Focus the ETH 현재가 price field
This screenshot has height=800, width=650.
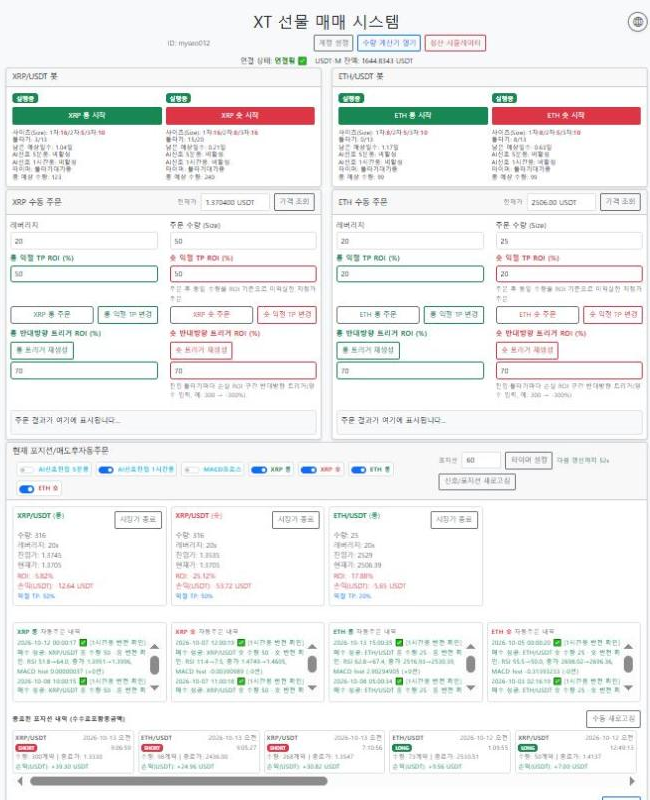point(561,202)
